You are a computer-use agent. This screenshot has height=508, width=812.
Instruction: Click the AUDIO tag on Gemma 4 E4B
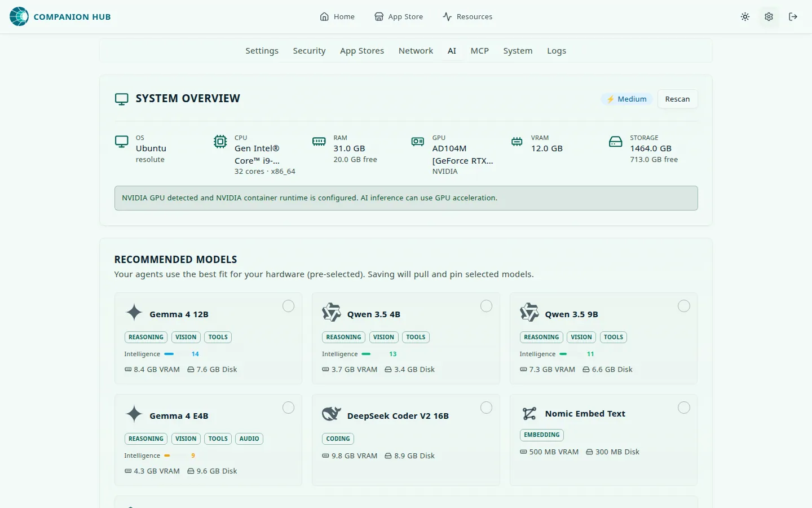[249, 439]
